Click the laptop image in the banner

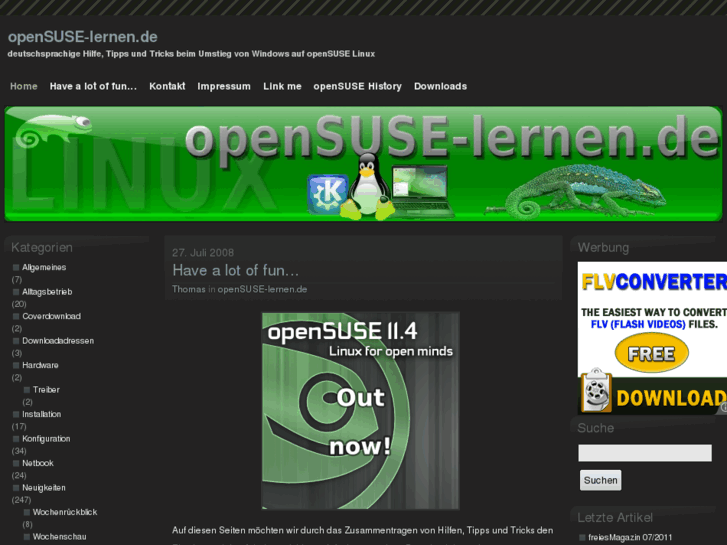422,191
